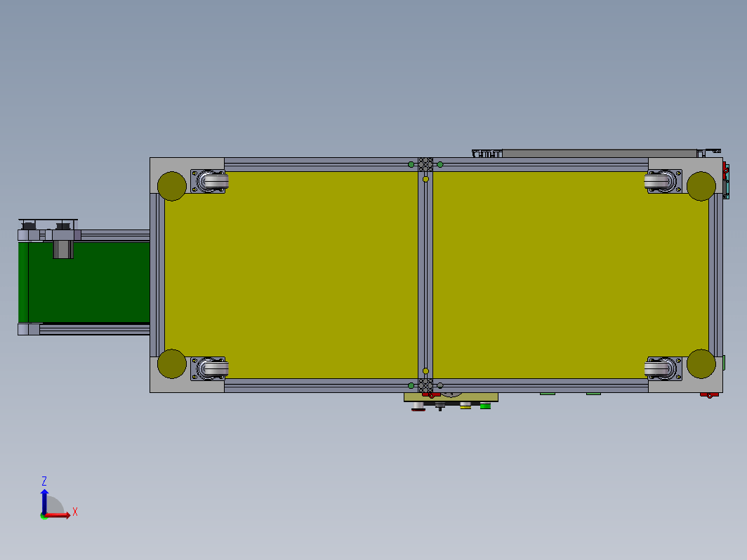The height and width of the screenshot is (560, 747).
Task: Pick the gray rail assembly above the frame
Action: click(x=595, y=153)
